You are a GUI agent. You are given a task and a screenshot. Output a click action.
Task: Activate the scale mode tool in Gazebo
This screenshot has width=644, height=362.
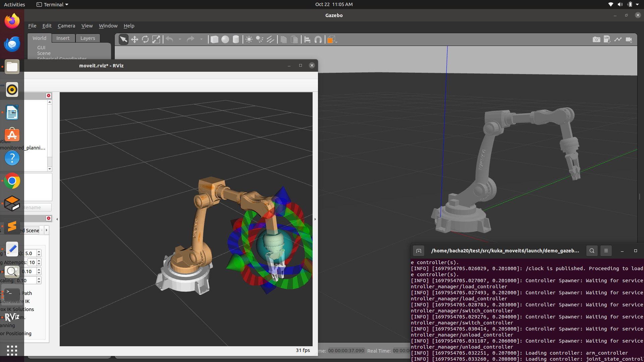(156, 40)
